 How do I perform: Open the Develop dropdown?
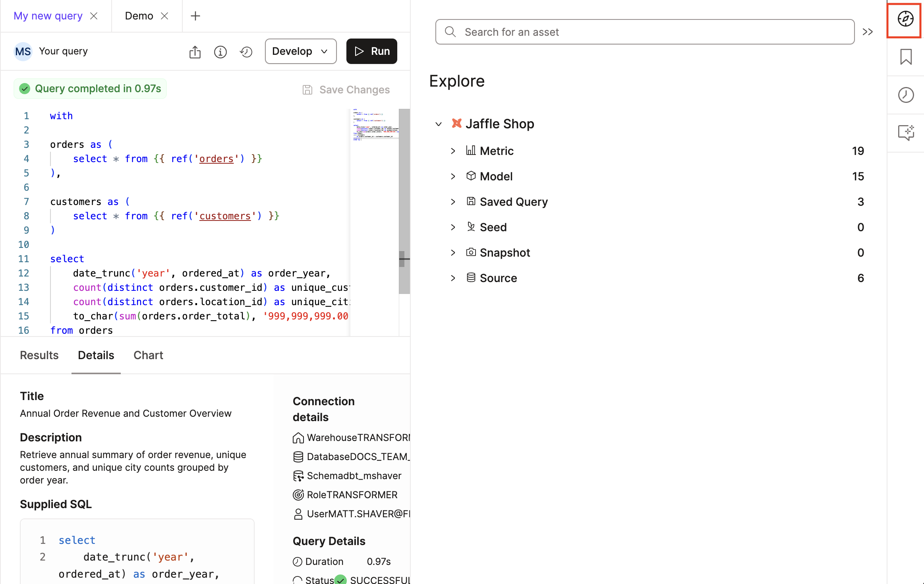(x=301, y=51)
